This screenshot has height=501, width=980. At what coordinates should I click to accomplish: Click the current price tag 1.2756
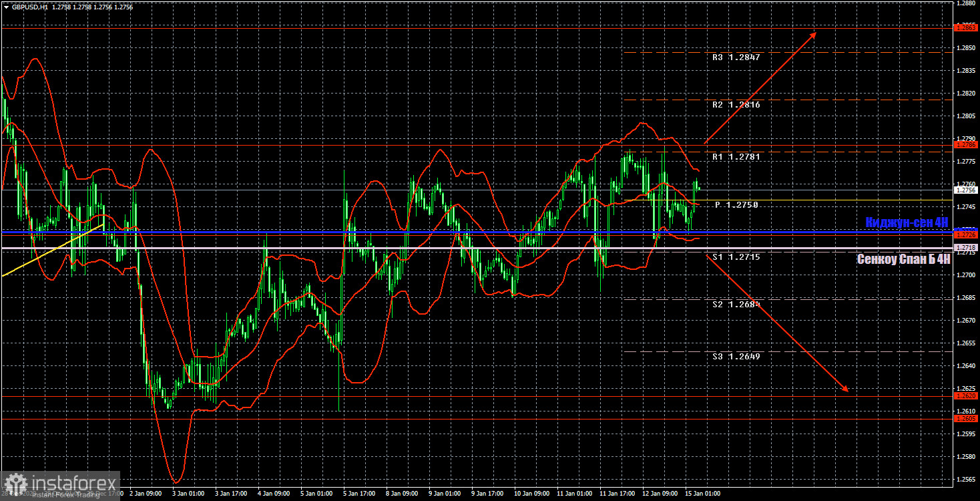[x=966, y=190]
